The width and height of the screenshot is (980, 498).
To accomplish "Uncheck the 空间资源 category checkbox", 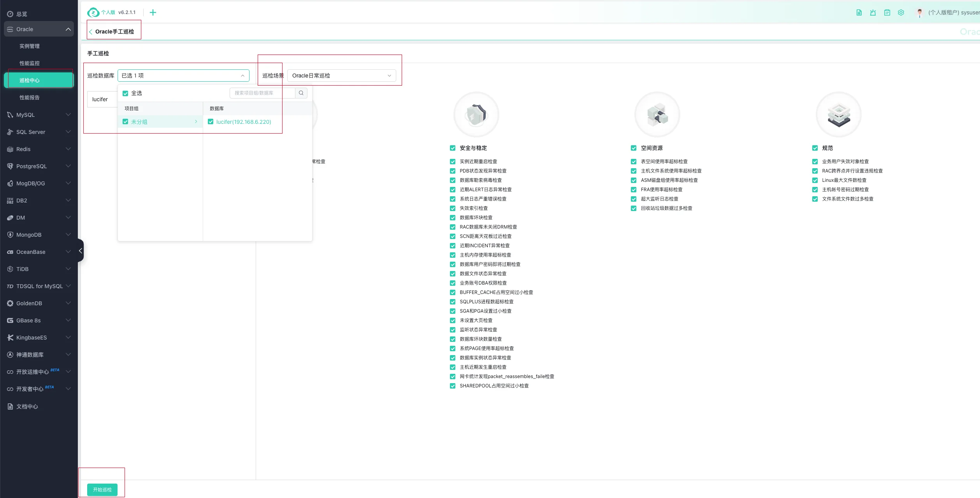I will [634, 148].
